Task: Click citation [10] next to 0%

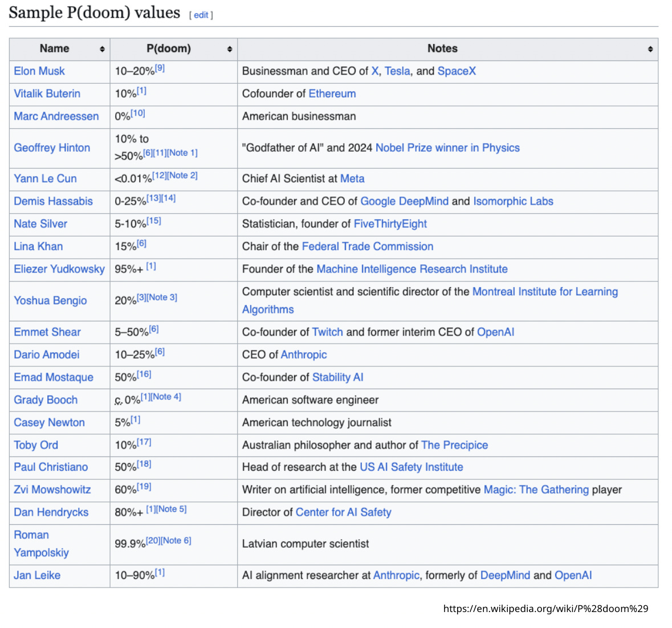Action: point(138,113)
